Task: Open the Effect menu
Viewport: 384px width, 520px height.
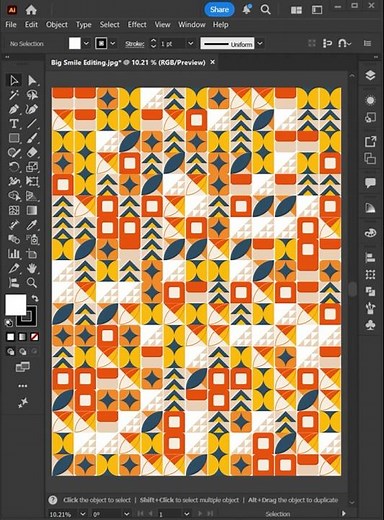Action: (x=137, y=25)
